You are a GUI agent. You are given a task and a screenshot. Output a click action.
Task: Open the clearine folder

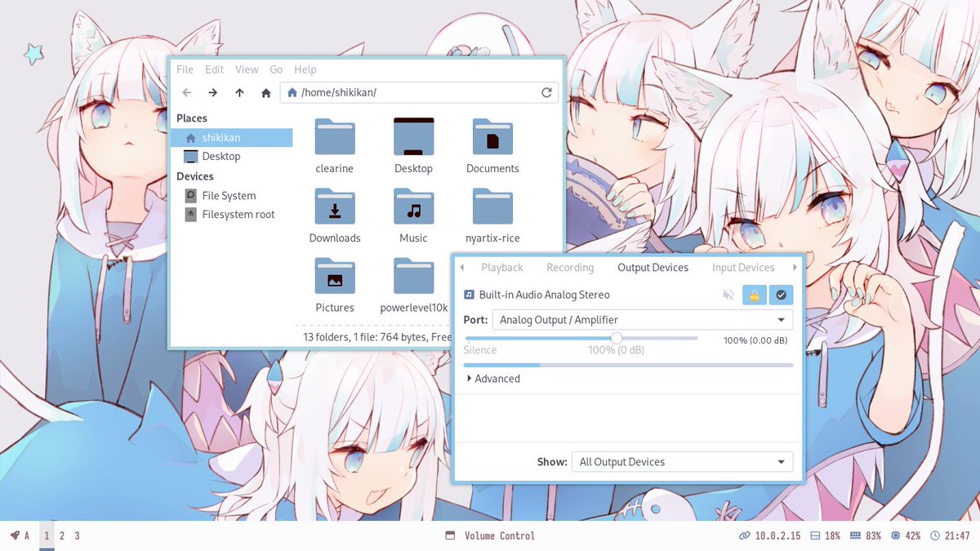click(335, 147)
